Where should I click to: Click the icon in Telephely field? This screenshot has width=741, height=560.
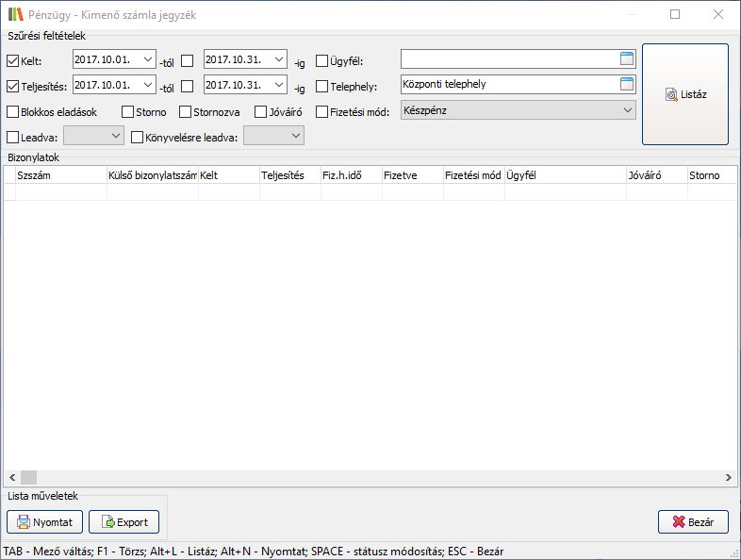click(x=627, y=84)
